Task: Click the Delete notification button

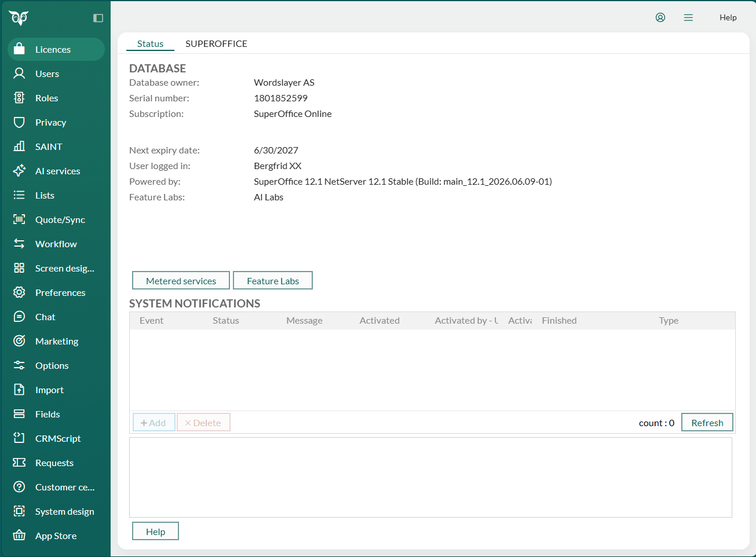Action: (x=203, y=423)
